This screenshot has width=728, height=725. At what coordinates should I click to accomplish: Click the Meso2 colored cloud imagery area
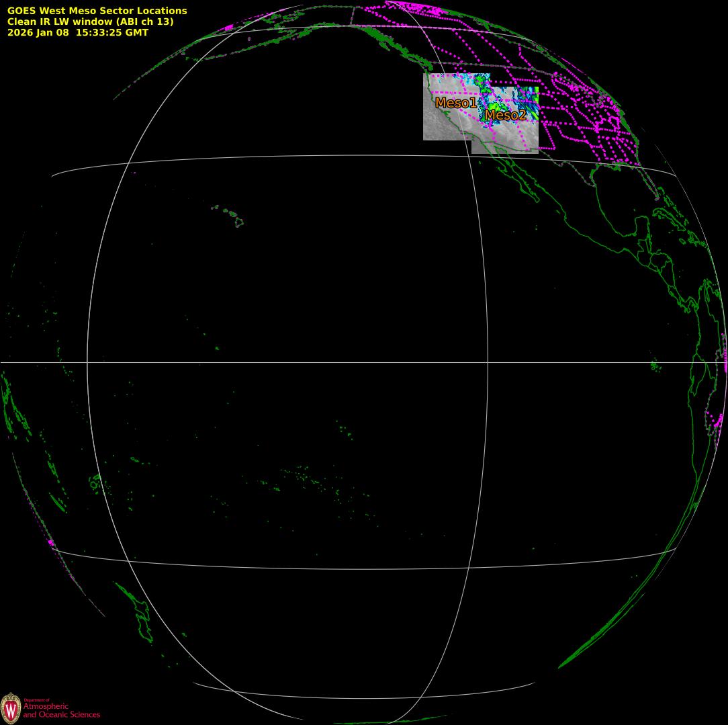click(x=505, y=120)
